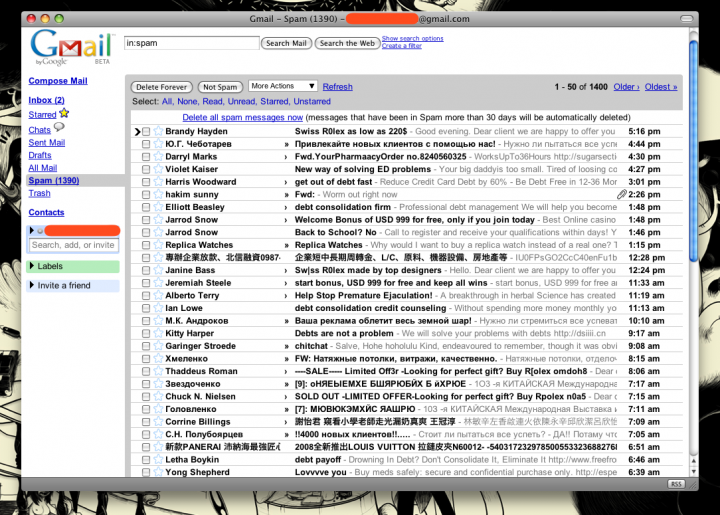The image size is (720, 515).
Task: Click the attachment paperclip on hakim sunny email
Action: pos(621,195)
